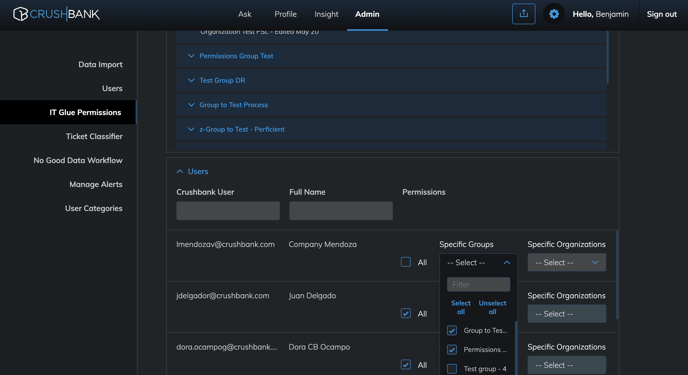Open User Categories in sidebar

pos(93,208)
